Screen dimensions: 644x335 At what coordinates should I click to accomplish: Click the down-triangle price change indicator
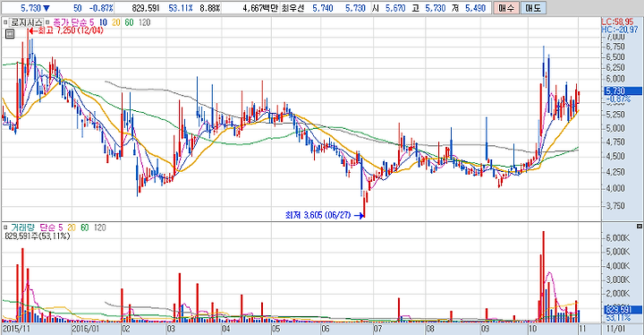(x=46, y=8)
